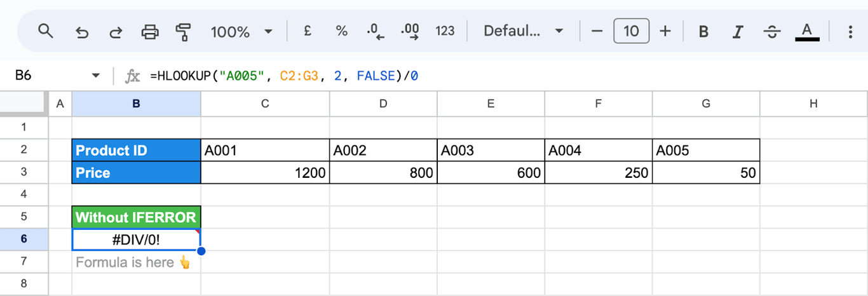868x296 pixels.
Task: Select column E header
Action: click(x=491, y=104)
